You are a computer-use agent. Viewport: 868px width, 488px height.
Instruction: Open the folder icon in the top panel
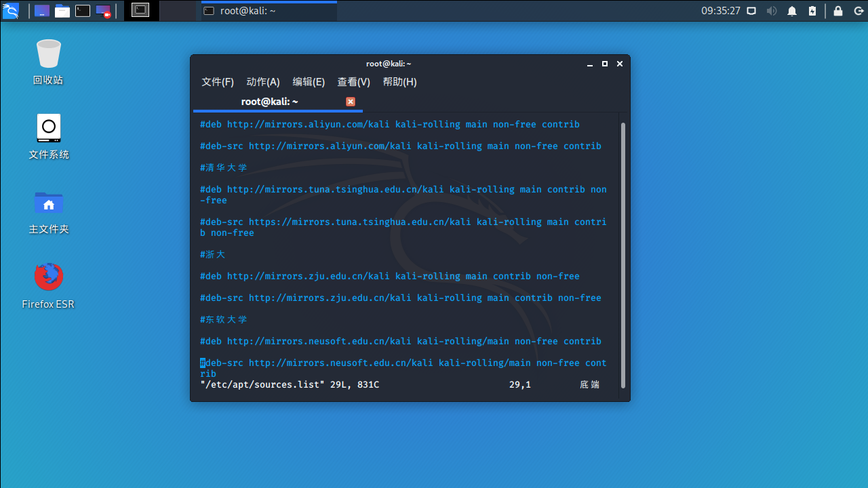[x=62, y=10]
